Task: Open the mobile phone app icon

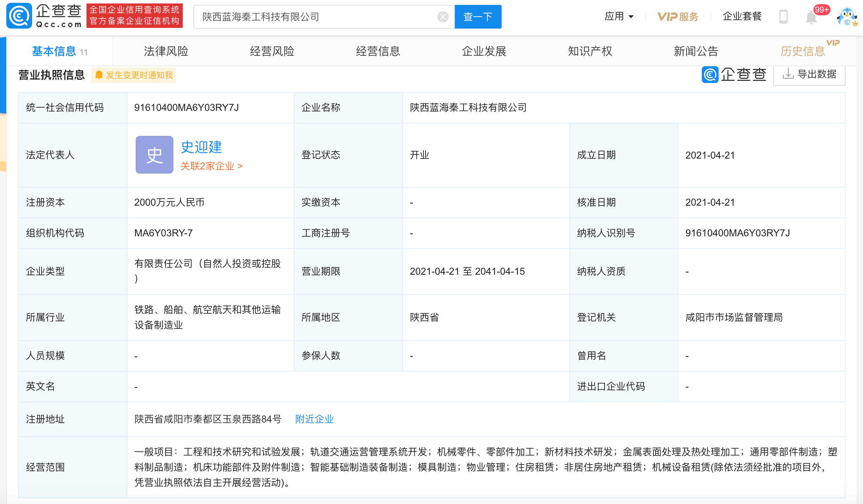Action: coord(783,16)
